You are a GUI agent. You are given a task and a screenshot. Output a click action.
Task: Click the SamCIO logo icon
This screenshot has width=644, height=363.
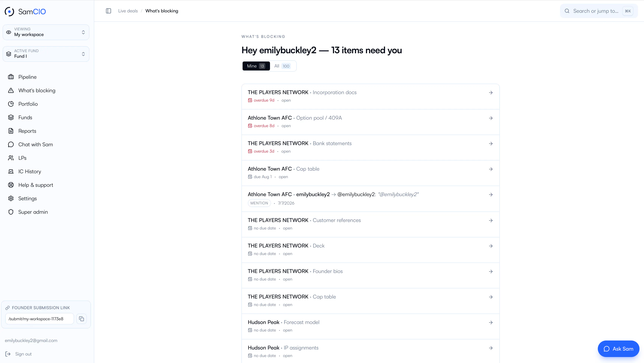pos(10,11)
